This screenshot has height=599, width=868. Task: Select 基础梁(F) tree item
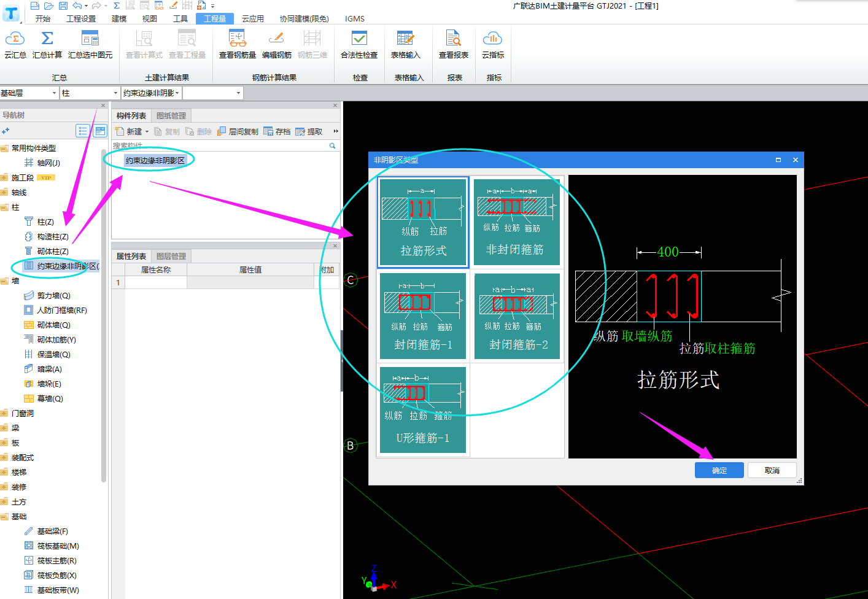[46, 531]
